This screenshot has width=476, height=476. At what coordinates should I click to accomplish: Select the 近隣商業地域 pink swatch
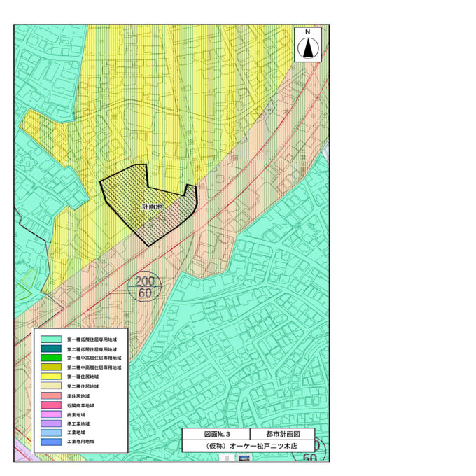coord(51,405)
